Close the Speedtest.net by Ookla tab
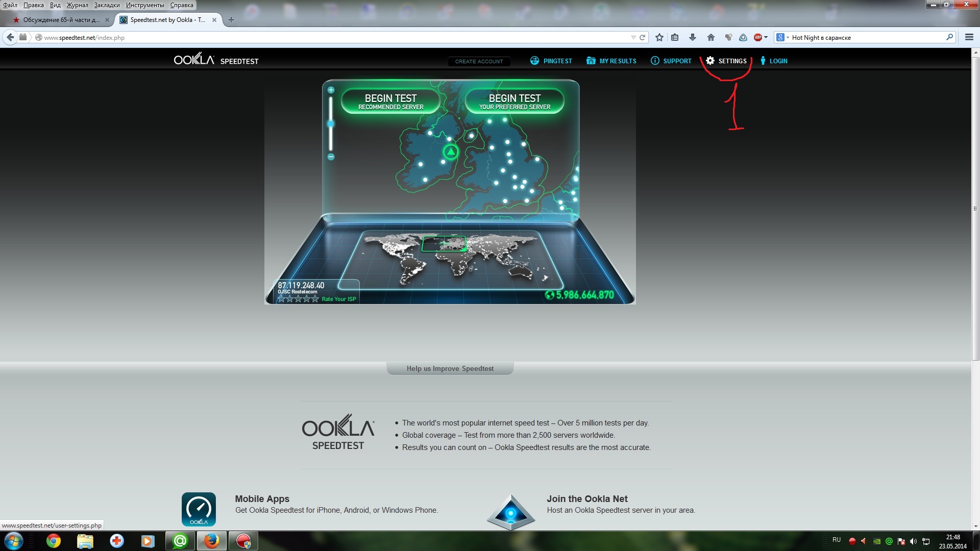The height and width of the screenshot is (551, 980). 214,20
